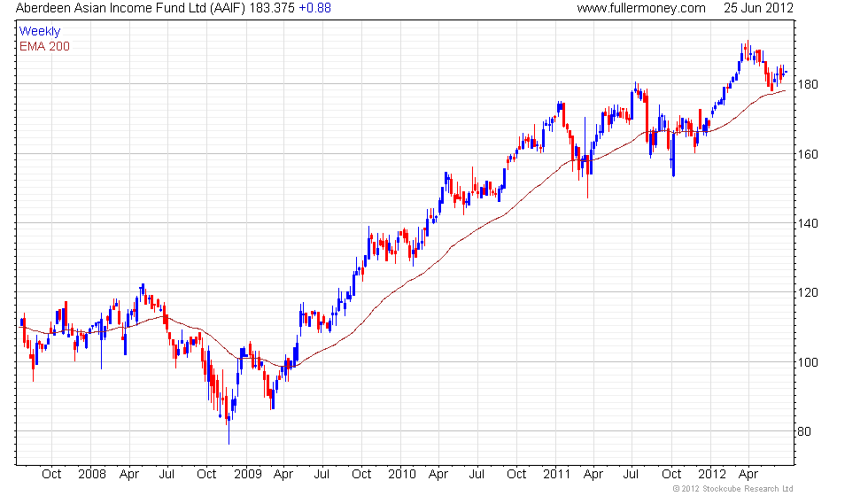Click the Weekly legend label

pyautogui.click(x=39, y=32)
